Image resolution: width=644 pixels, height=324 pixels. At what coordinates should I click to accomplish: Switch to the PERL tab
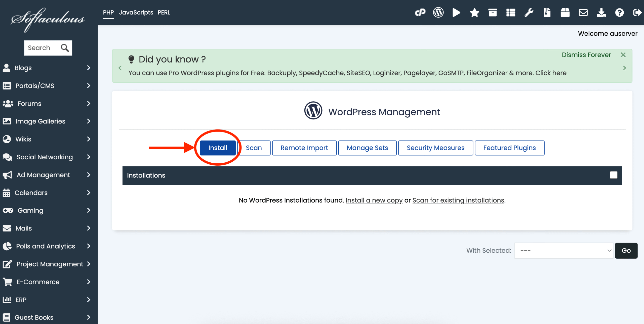(164, 12)
